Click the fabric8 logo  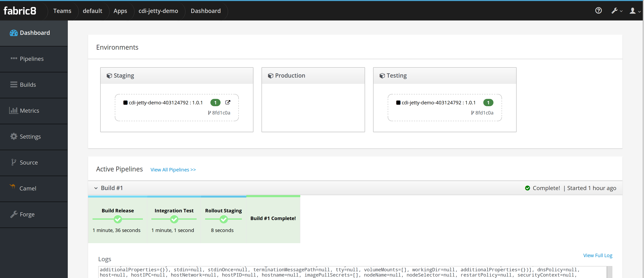[20, 11]
